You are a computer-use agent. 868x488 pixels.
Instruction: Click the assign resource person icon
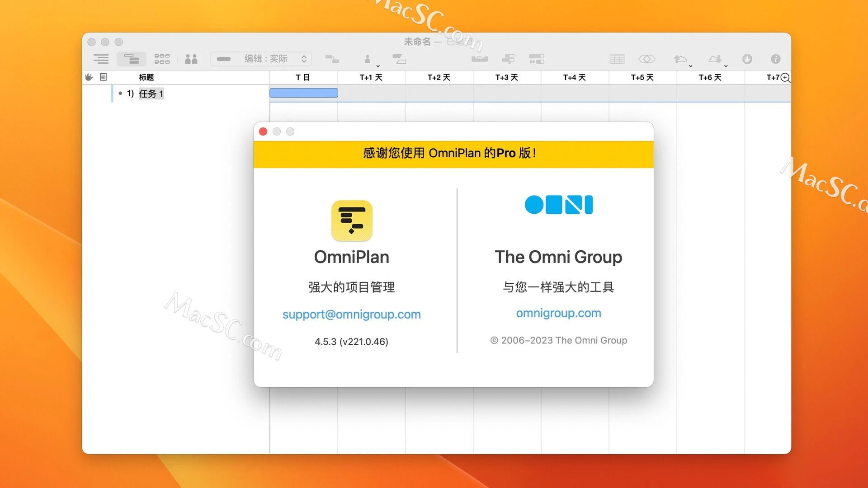click(368, 59)
